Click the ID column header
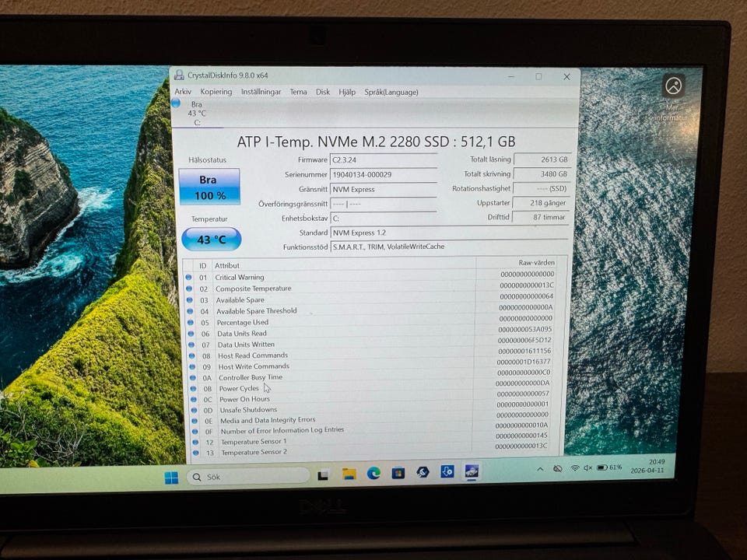The width and height of the screenshot is (747, 560). pyautogui.click(x=203, y=266)
